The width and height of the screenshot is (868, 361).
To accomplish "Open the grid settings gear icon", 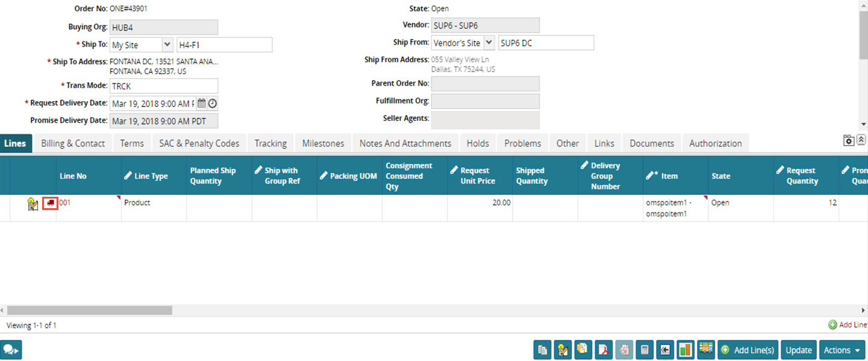I will point(849,140).
